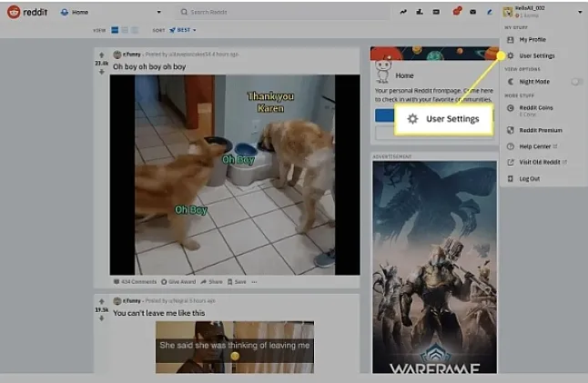Open the chat notifications icon
The image size is (588, 383).
457,11
